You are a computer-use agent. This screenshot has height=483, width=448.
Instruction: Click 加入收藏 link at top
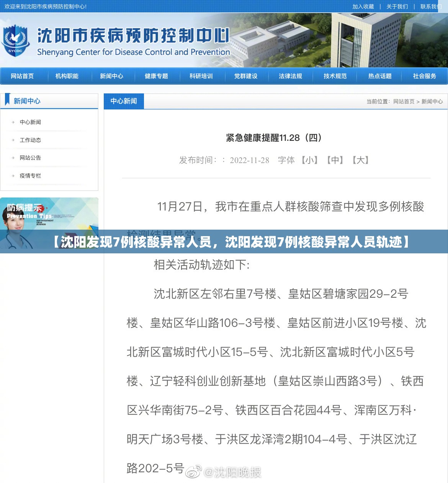[x=363, y=7]
